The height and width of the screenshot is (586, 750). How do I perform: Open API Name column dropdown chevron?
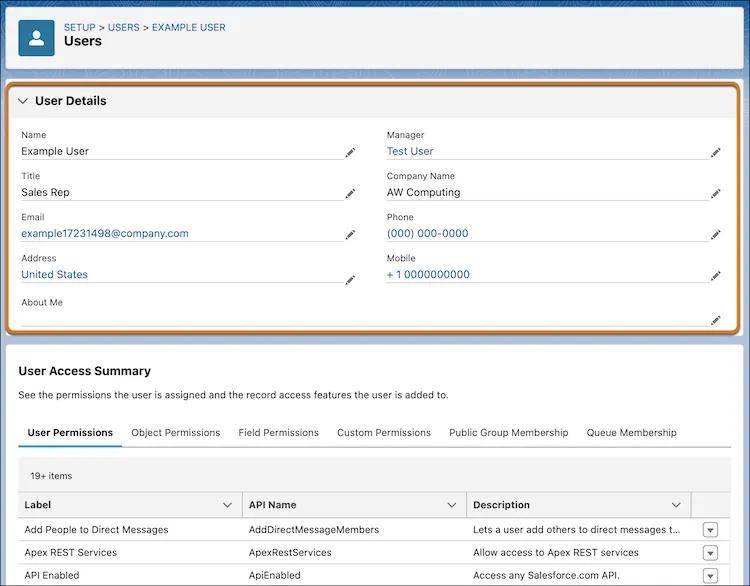451,505
